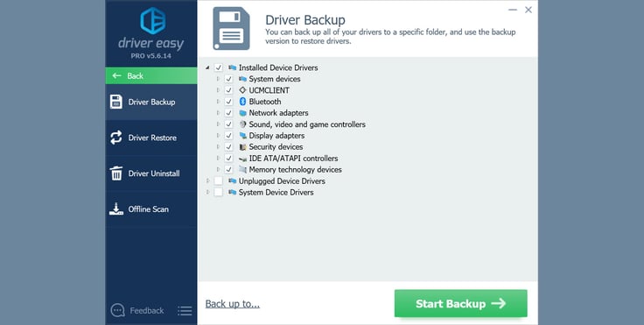Click the Installed Device Drivers icon
The height and width of the screenshot is (325, 644).
click(x=233, y=67)
